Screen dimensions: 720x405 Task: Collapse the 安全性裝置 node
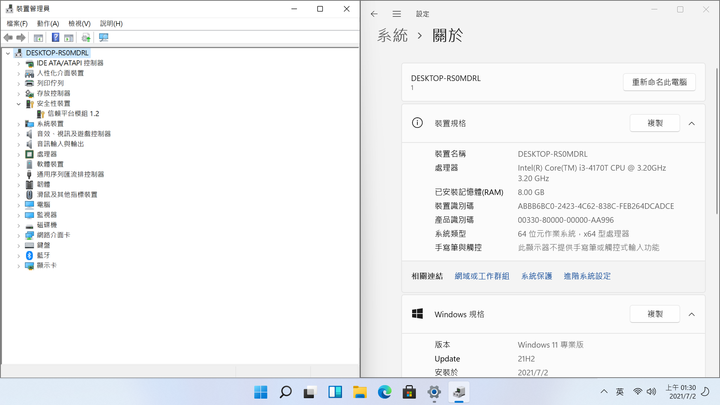(x=19, y=104)
